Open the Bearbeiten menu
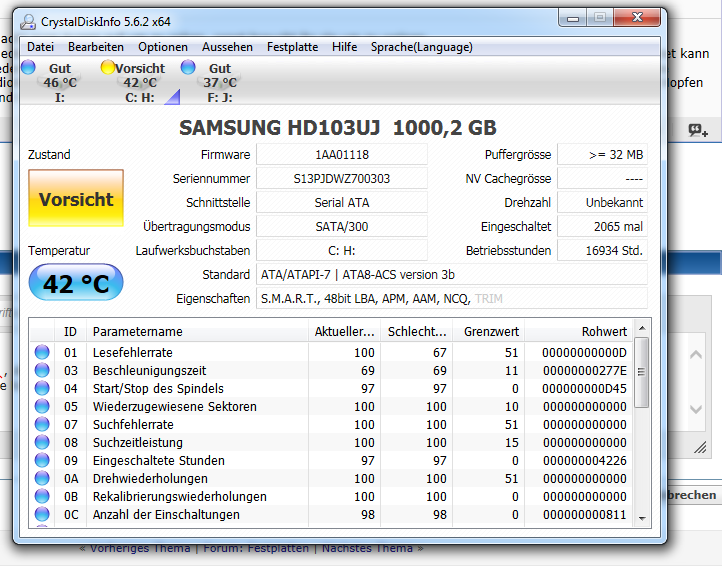The image size is (722, 575). (96, 47)
